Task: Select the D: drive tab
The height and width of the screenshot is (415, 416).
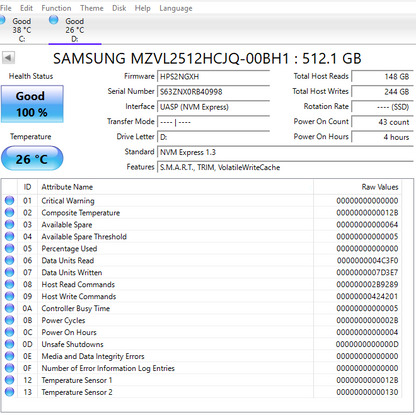Action: [x=75, y=29]
